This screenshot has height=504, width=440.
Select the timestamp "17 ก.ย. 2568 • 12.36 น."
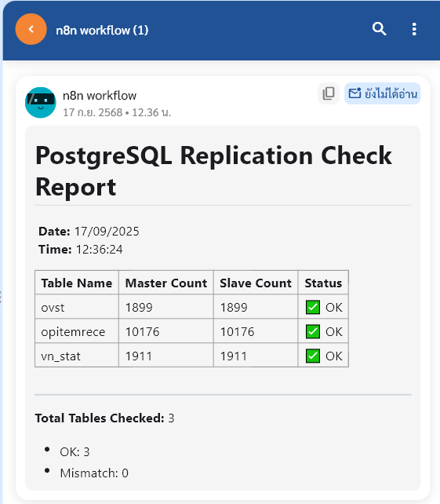[x=117, y=112]
